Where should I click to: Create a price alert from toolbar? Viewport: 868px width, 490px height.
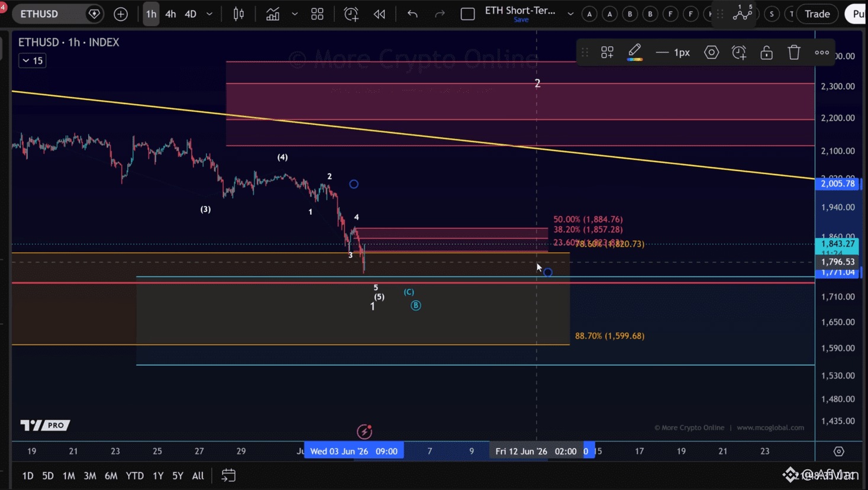coord(351,14)
